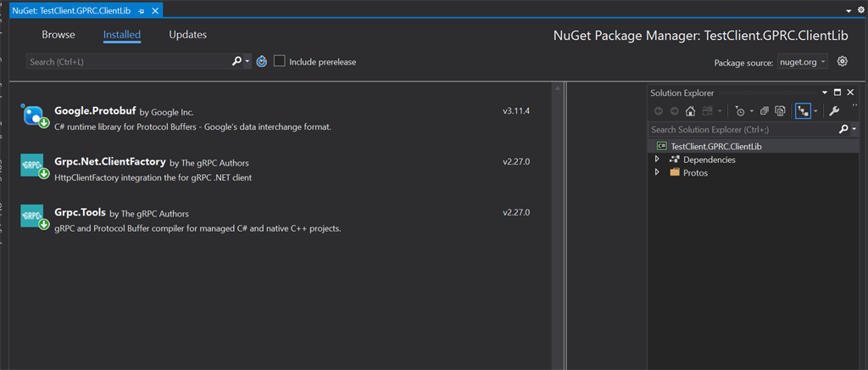Viewport: 868px width, 370px height.
Task: Switch to the Updates tab
Action: pyautogui.click(x=187, y=34)
